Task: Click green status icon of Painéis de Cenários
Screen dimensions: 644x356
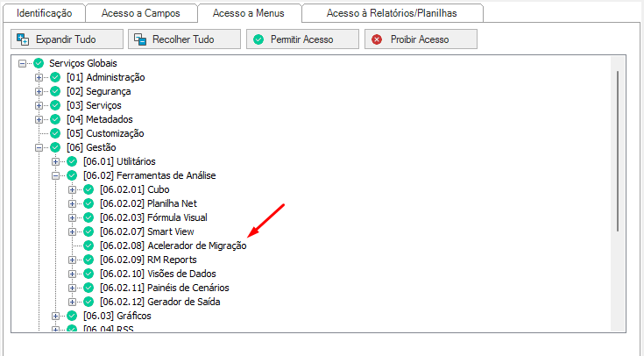Action: point(88,288)
